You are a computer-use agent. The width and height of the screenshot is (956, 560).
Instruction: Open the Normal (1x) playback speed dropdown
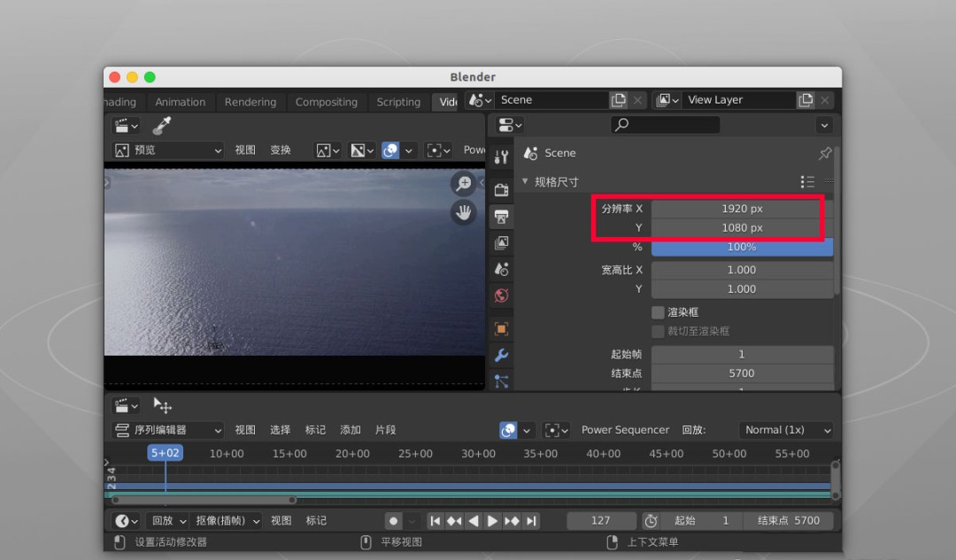[x=787, y=430]
